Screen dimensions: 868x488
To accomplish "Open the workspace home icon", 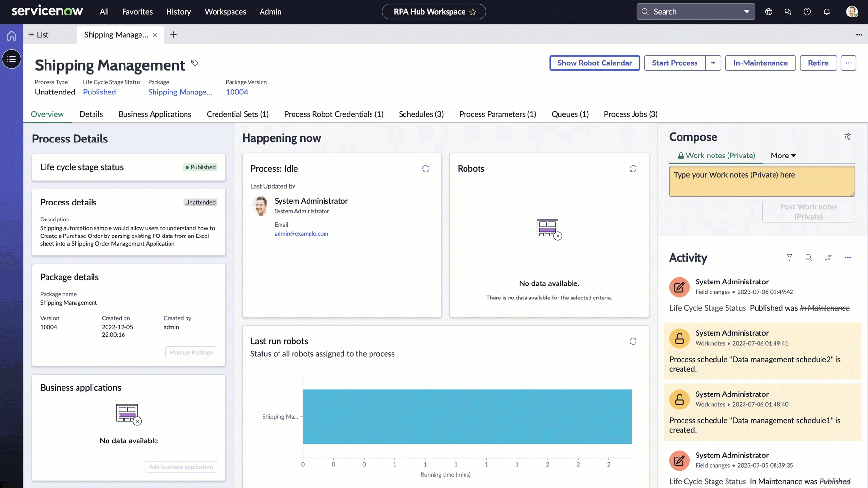I will pos(12,36).
